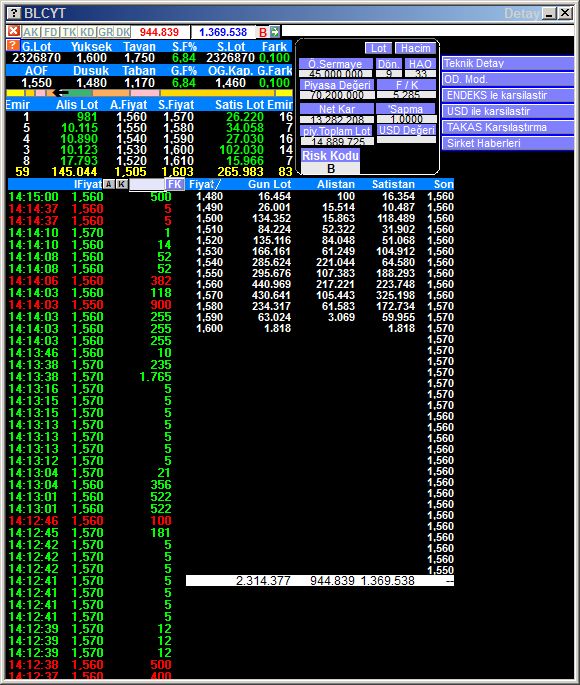580x685 pixels.
Task: Open Sirket Haberleri
Action: pos(508,143)
